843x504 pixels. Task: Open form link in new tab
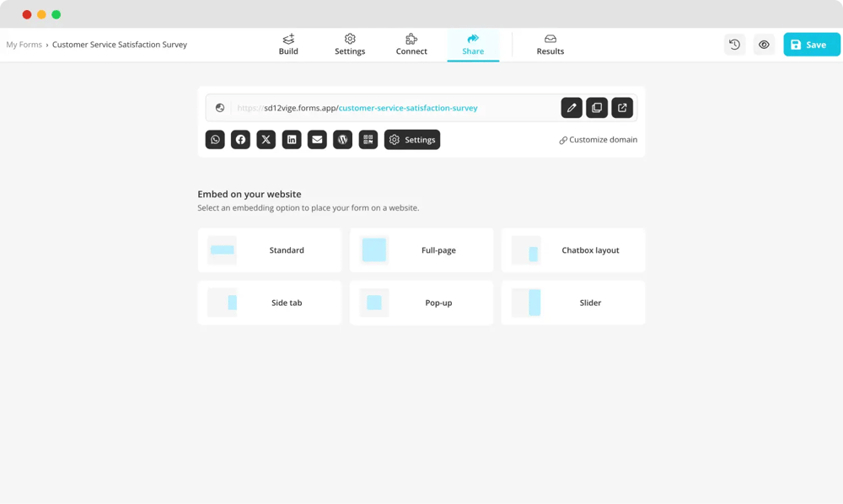pyautogui.click(x=622, y=108)
